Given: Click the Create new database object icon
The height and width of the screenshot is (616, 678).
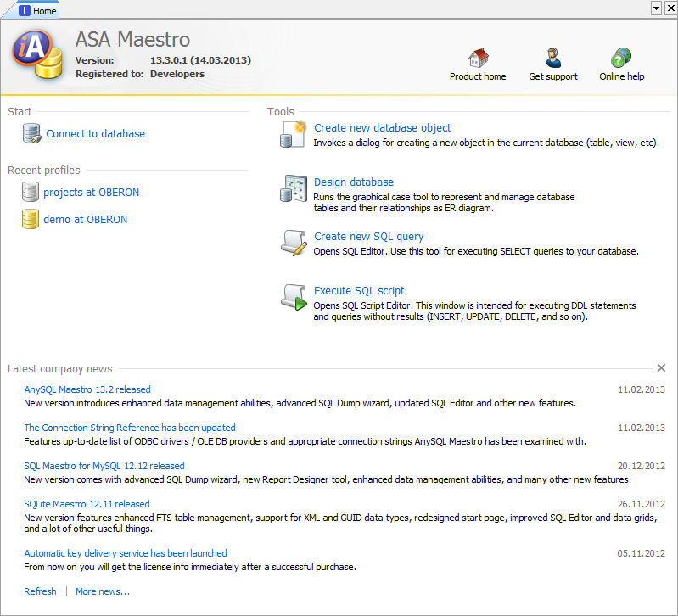Looking at the screenshot, I should tap(293, 134).
